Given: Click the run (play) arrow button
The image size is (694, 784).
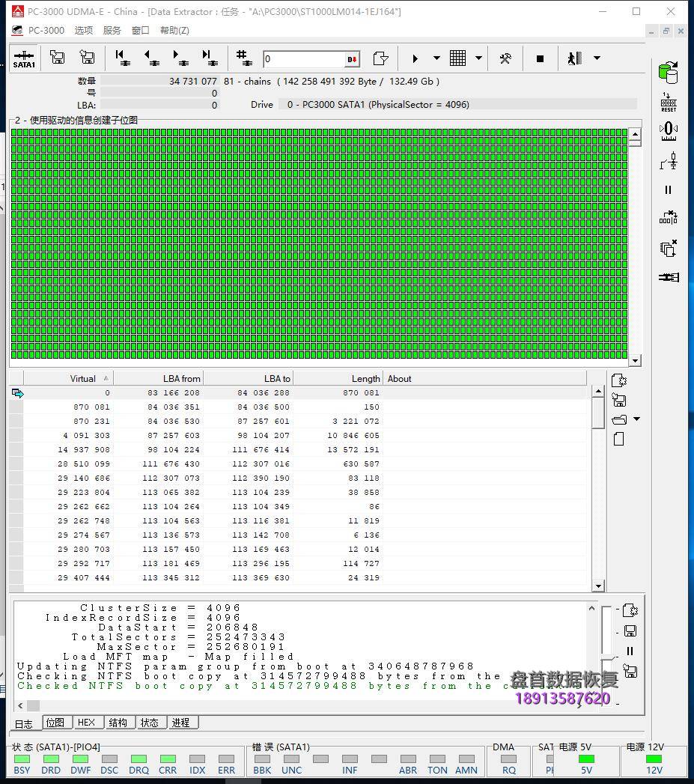Looking at the screenshot, I should 415,58.
